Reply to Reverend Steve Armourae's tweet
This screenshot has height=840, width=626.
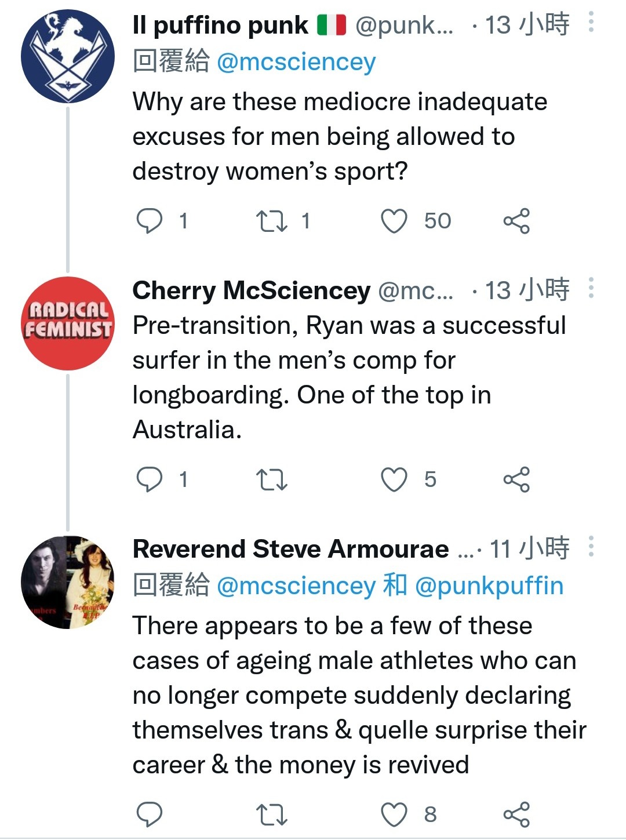(x=150, y=814)
